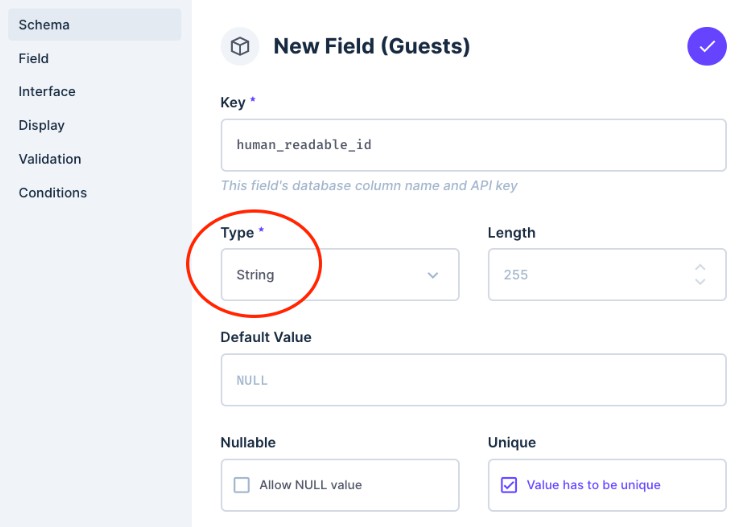Screen dimensions: 749x527
Task: Click the Length decrement down arrow
Action: pos(700,282)
